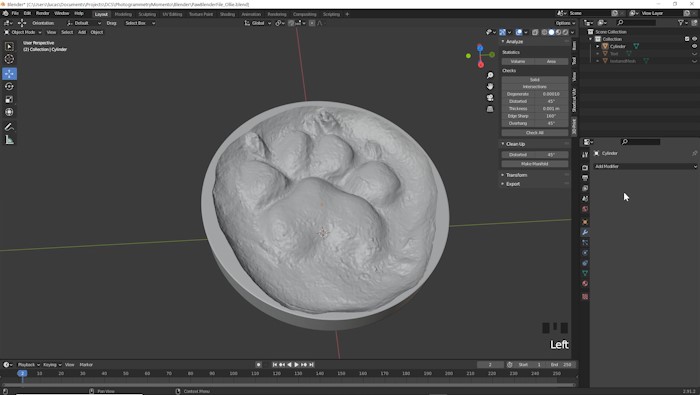This screenshot has height=395, width=700.
Task: Open the Render menu
Action: pyautogui.click(x=42, y=13)
